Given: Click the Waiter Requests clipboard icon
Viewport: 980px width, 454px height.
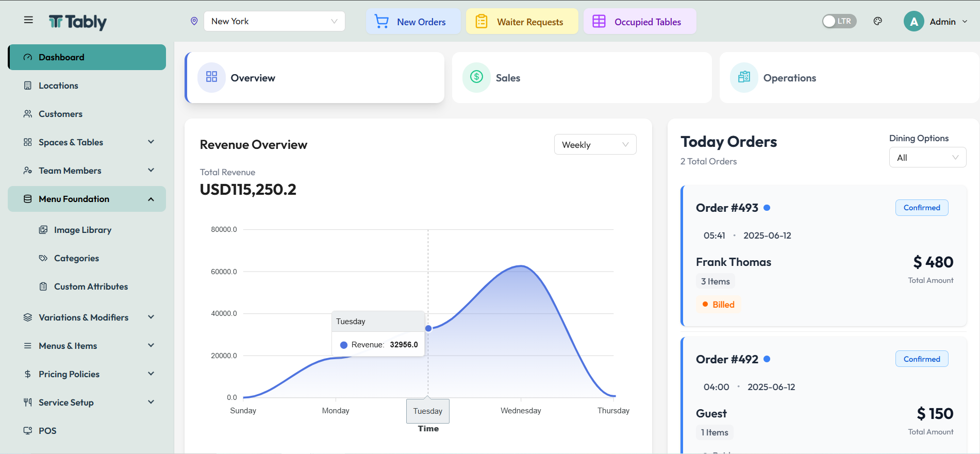Looking at the screenshot, I should coord(481,22).
